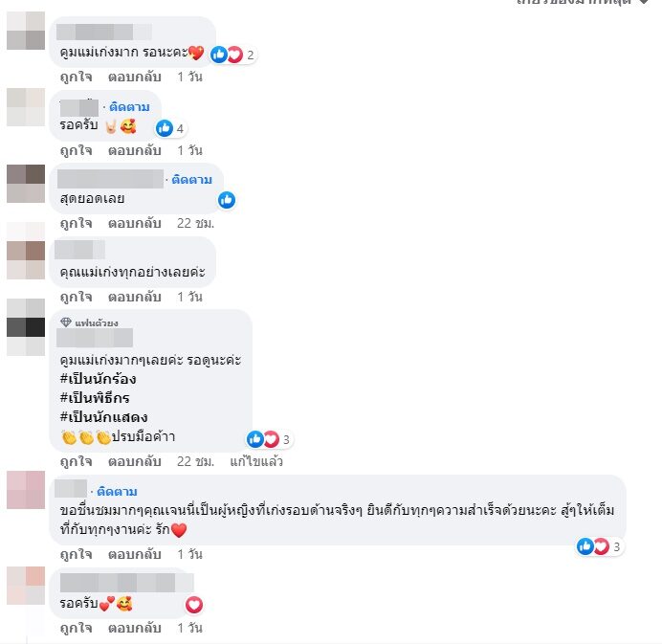View edit history via แก้ไขแล้ว
The height and width of the screenshot is (644, 662).
point(256,461)
